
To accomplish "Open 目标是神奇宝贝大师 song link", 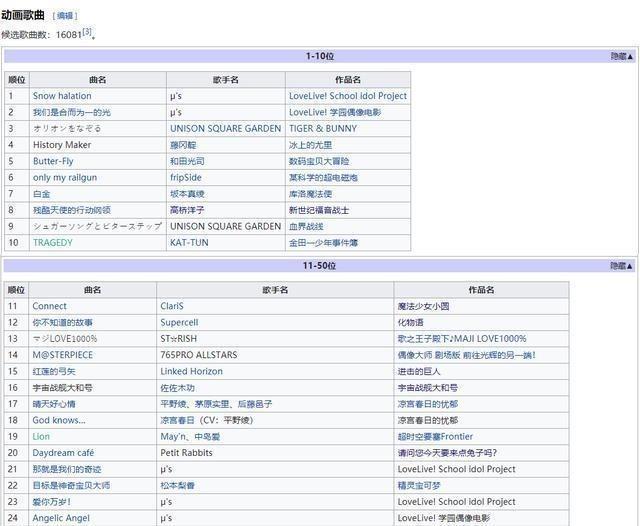I will click(x=71, y=486).
